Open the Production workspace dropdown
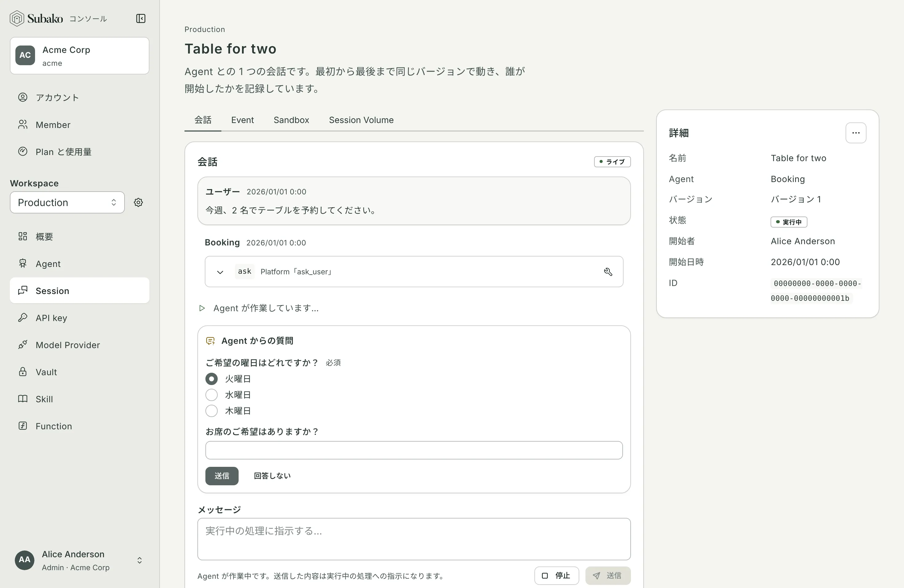The image size is (904, 588). click(x=67, y=202)
